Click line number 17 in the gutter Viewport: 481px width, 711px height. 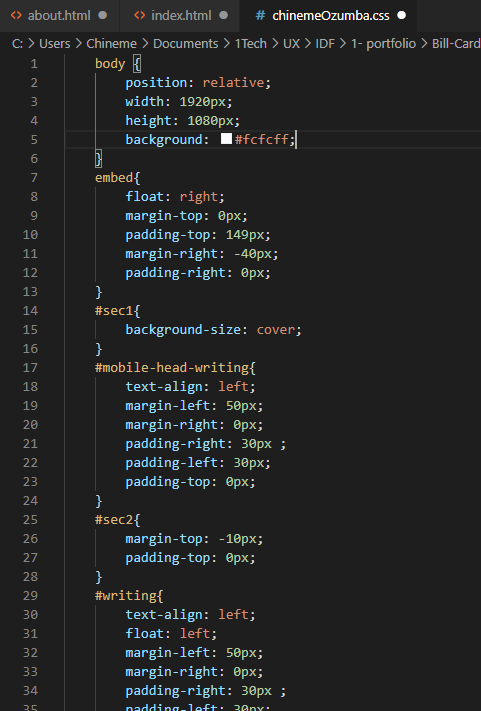click(x=30, y=368)
